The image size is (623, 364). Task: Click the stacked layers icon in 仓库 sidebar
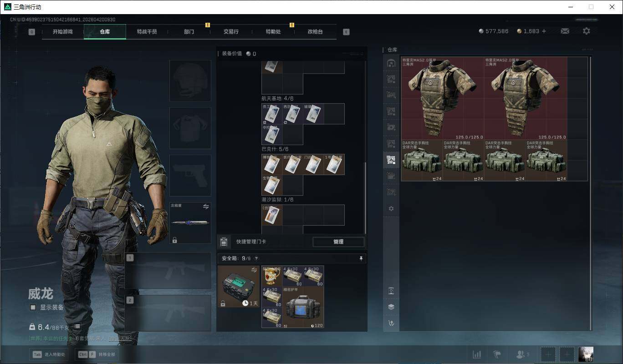pyautogui.click(x=391, y=307)
